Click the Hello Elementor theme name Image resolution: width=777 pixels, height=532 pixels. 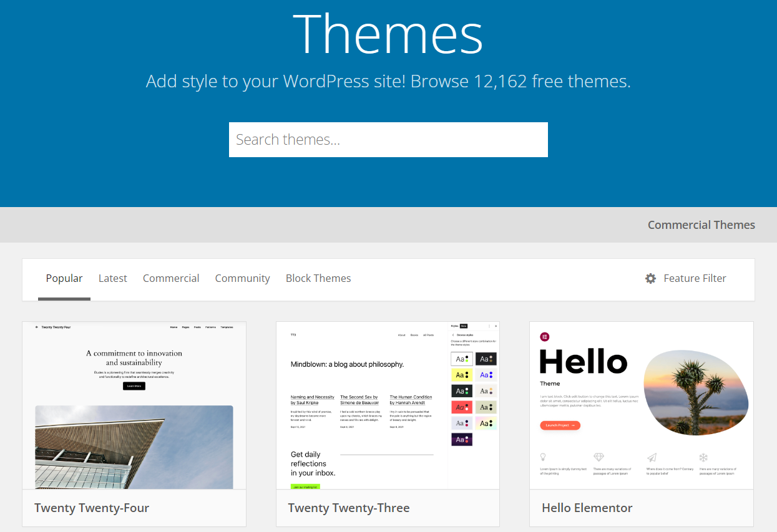pos(587,508)
